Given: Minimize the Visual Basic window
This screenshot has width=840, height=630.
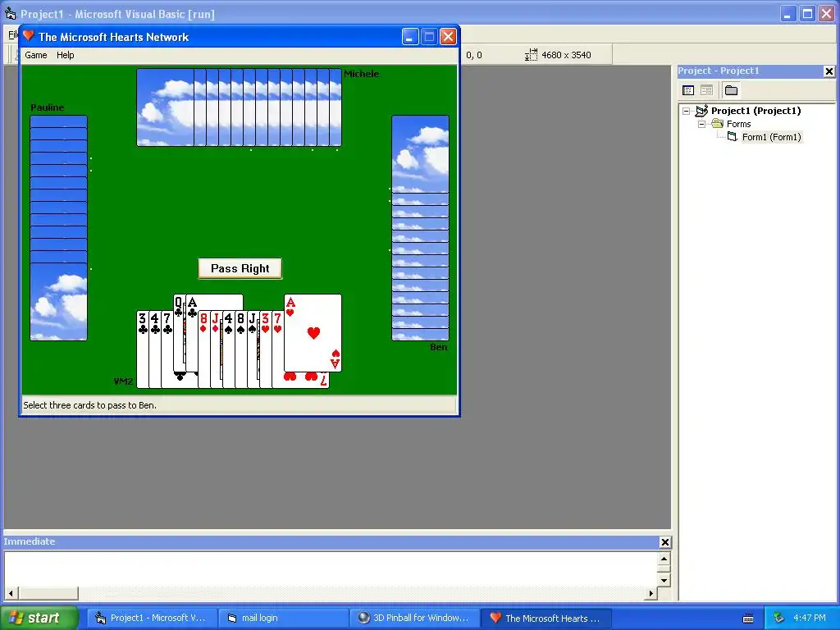Looking at the screenshot, I should click(787, 14).
